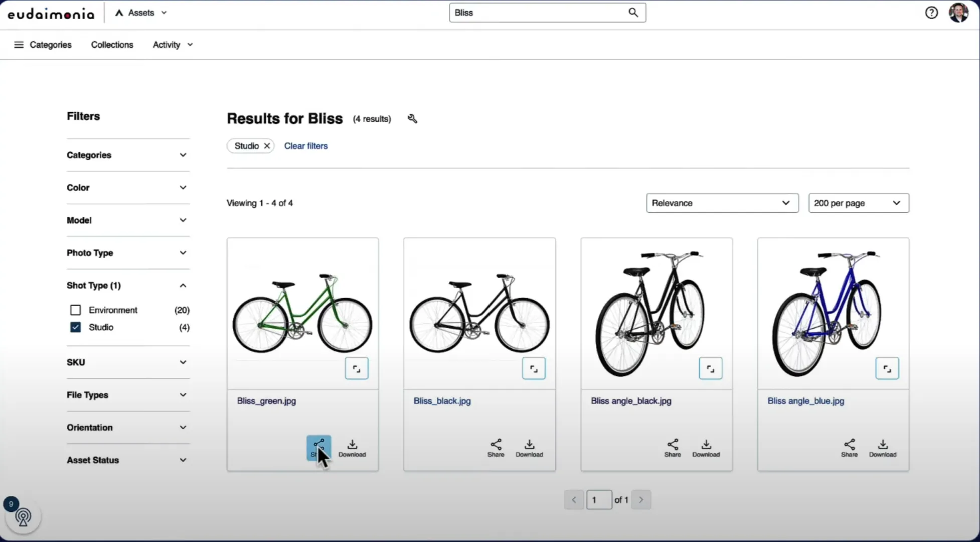
Task: Click the Filters heading
Action: click(83, 116)
